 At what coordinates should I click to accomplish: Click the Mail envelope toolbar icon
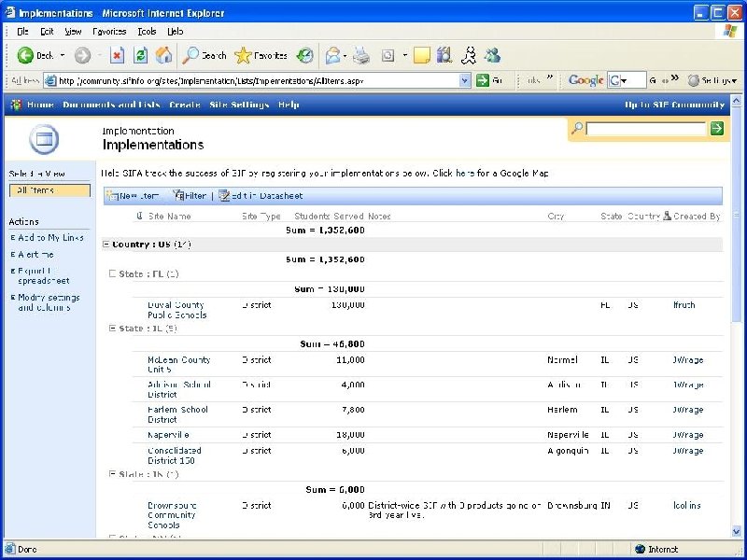pyautogui.click(x=332, y=56)
